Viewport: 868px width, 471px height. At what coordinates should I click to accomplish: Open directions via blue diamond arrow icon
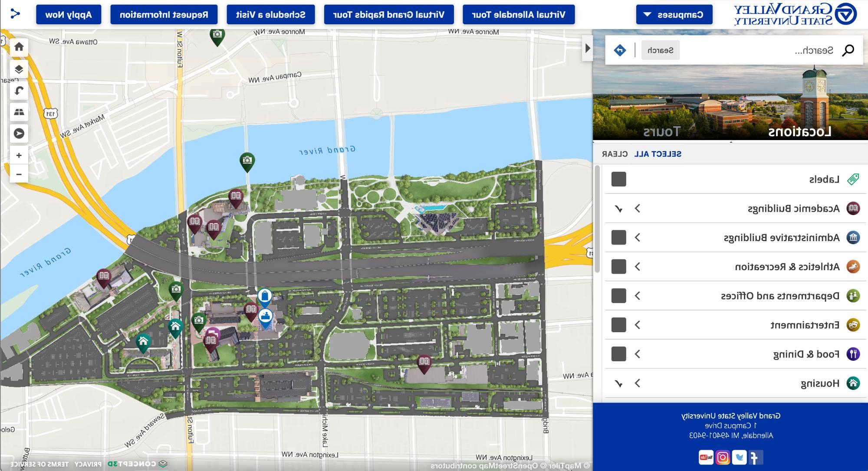coord(619,50)
